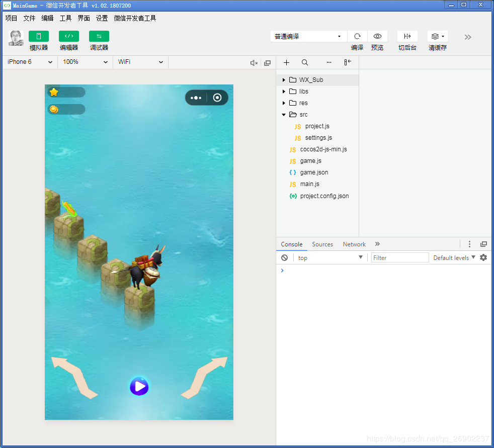Collapse the file tree panel icon

348,62
